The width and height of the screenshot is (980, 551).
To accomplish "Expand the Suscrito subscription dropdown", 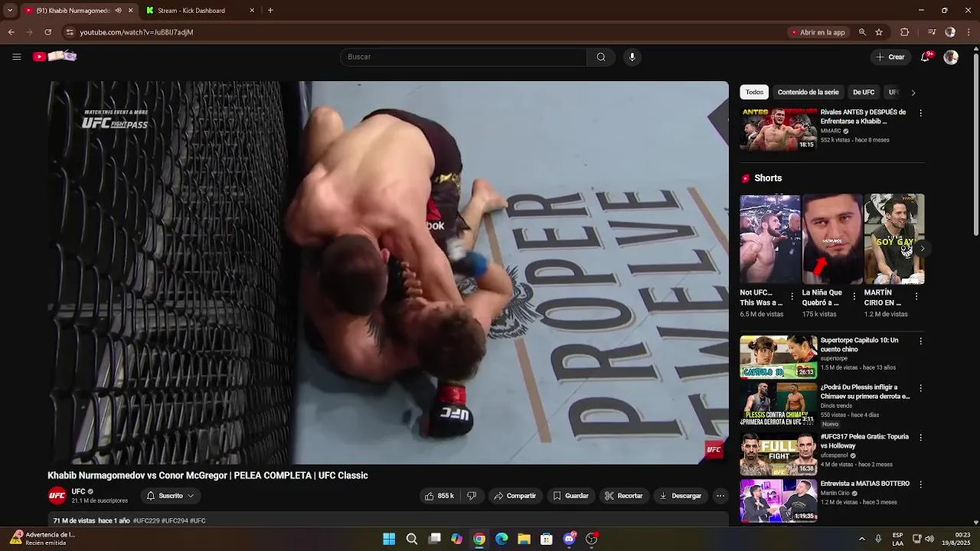I will click(x=171, y=496).
